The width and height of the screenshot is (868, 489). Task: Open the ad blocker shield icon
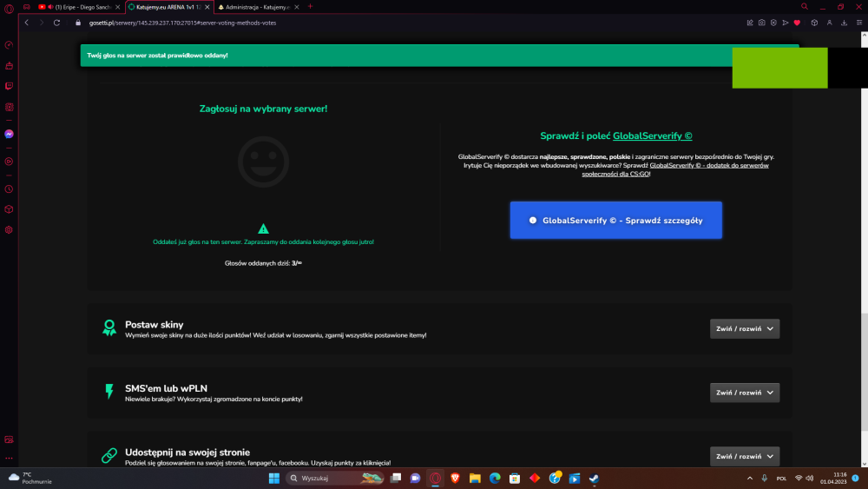(x=773, y=23)
